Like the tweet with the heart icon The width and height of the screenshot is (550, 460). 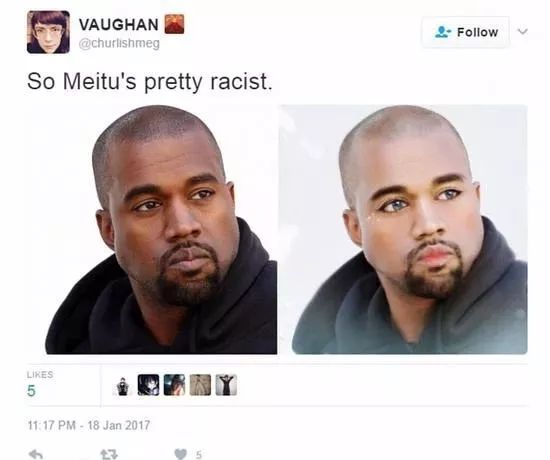[180, 455]
